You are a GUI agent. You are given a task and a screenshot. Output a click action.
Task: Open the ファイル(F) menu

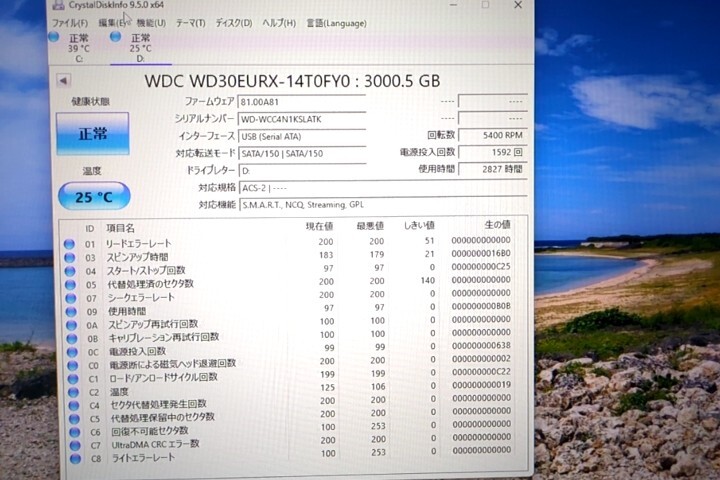click(70, 23)
